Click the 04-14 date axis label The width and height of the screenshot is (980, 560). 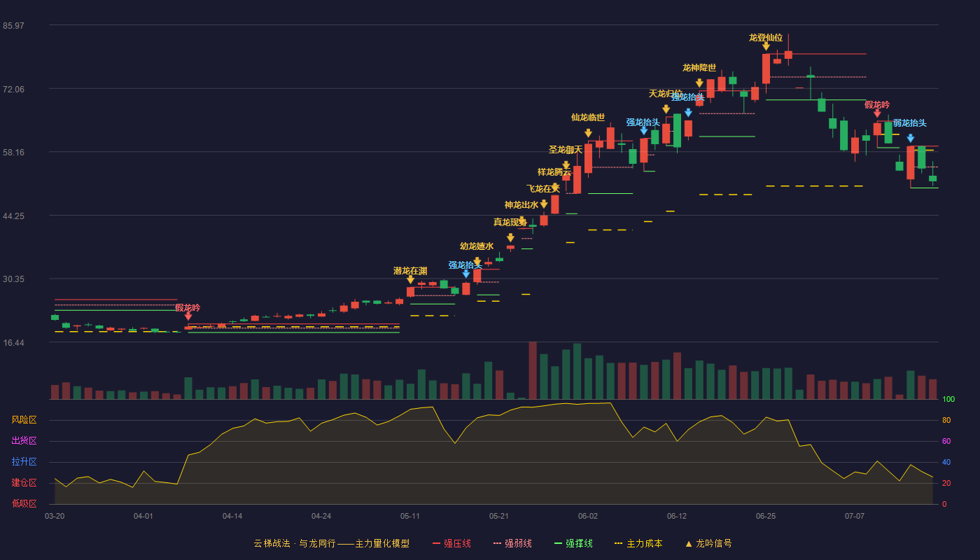point(232,516)
